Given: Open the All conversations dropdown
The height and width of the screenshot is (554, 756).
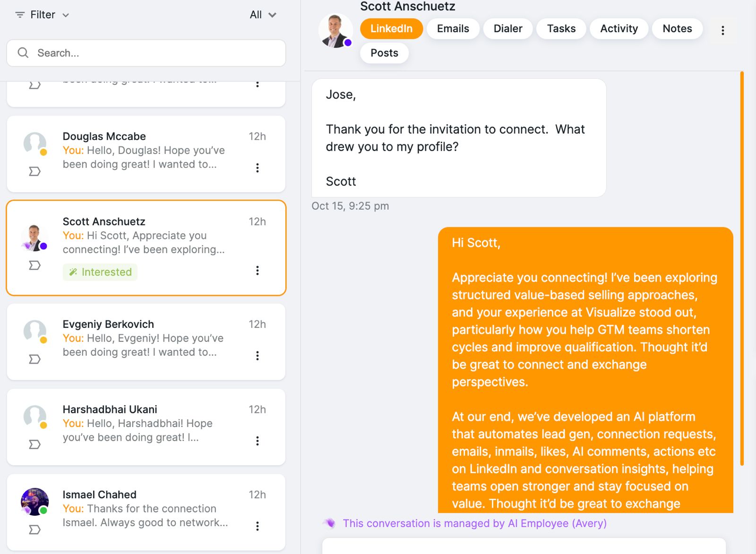Looking at the screenshot, I should pos(263,15).
